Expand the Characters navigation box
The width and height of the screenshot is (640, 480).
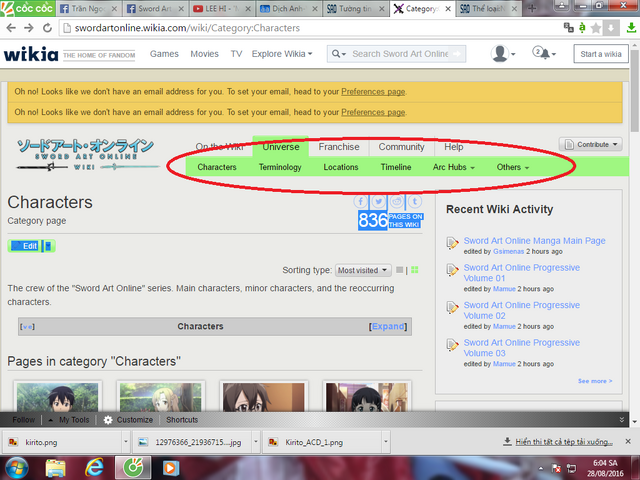point(388,327)
